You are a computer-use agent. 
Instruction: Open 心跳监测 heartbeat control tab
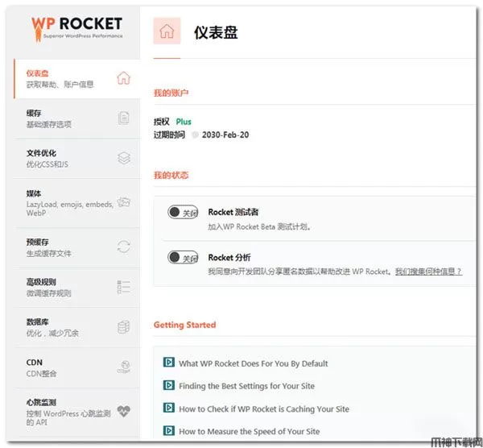[77, 413]
